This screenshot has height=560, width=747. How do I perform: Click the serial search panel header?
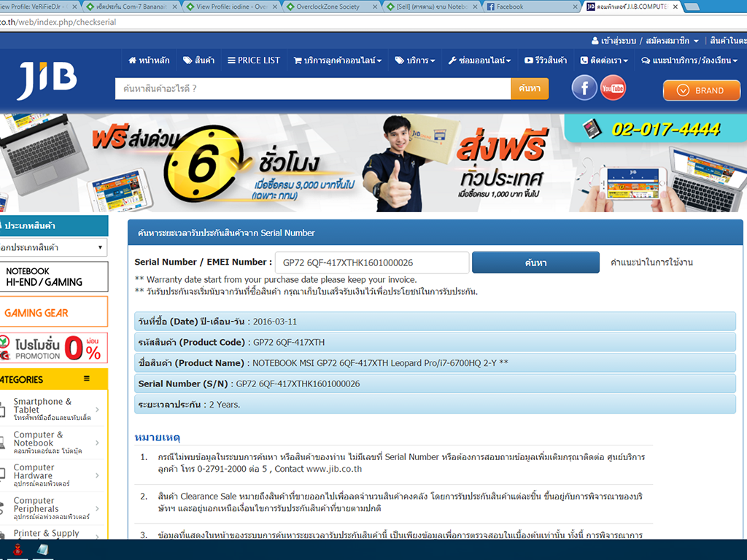coord(435,233)
